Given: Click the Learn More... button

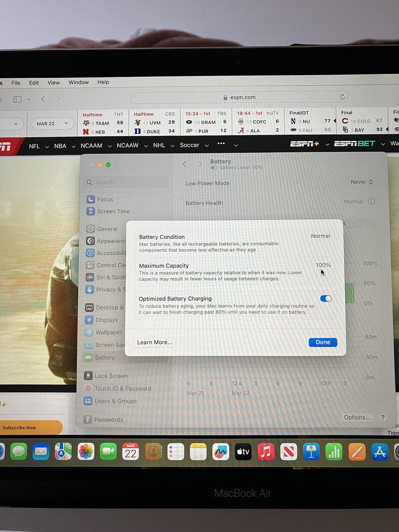Looking at the screenshot, I should 154,342.
